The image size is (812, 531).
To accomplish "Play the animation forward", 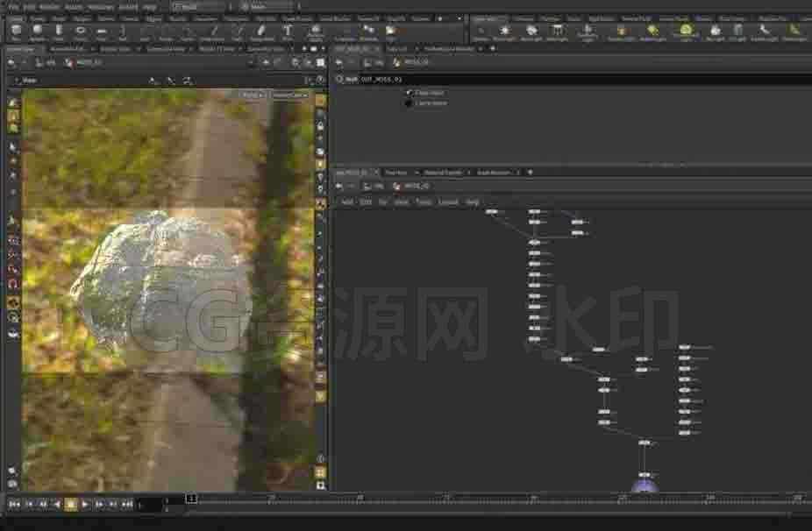I will click(85, 504).
